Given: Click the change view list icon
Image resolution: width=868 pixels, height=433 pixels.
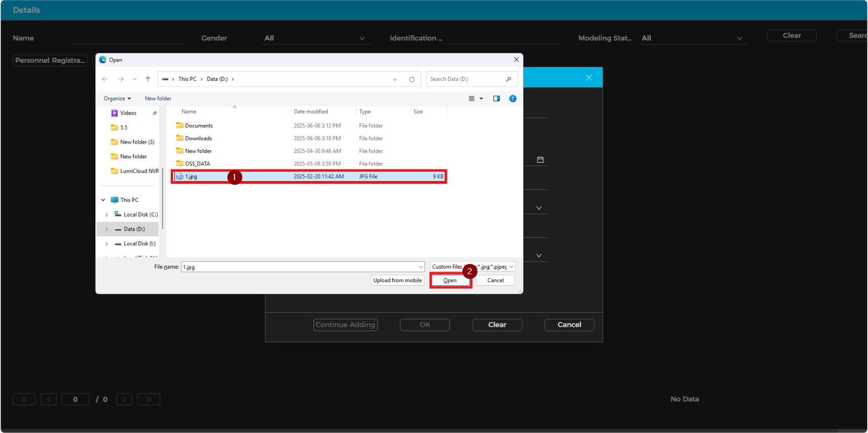Looking at the screenshot, I should point(471,99).
